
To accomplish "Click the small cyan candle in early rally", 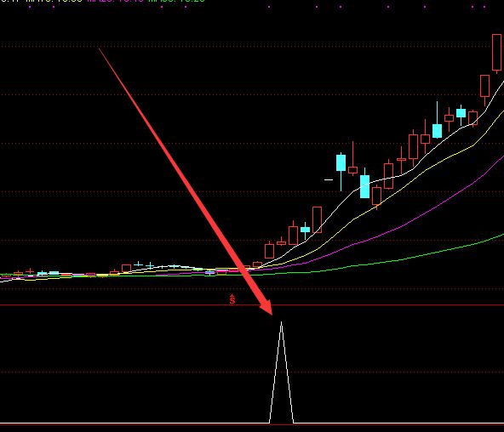I will (305, 230).
